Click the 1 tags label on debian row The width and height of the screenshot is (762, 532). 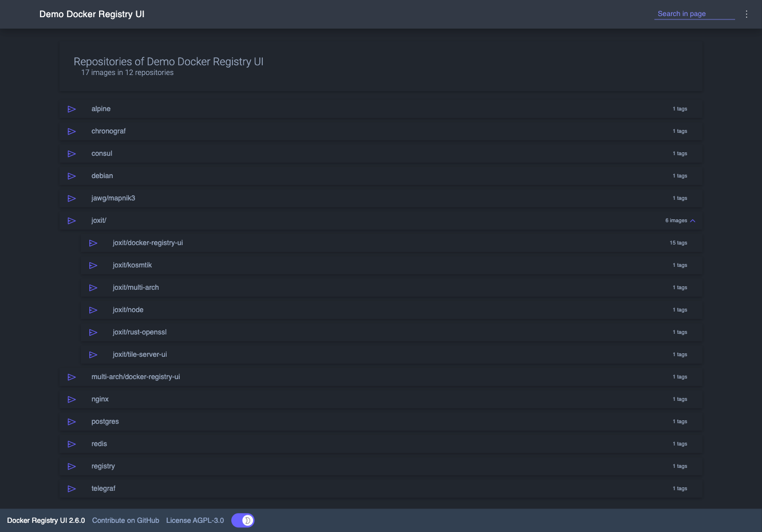click(x=680, y=176)
